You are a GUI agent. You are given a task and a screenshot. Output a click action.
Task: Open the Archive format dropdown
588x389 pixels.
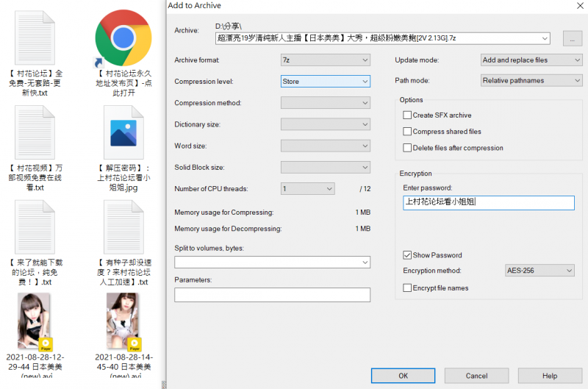pos(325,60)
